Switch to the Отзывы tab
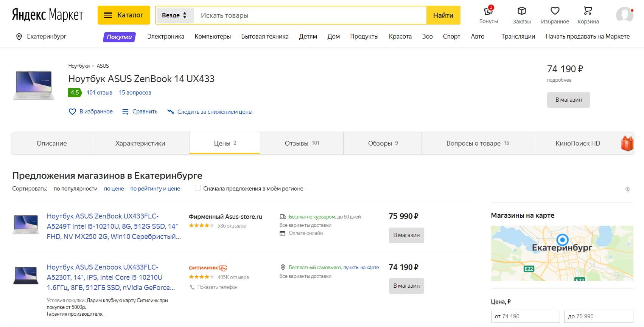The image size is (644, 327). (302, 143)
